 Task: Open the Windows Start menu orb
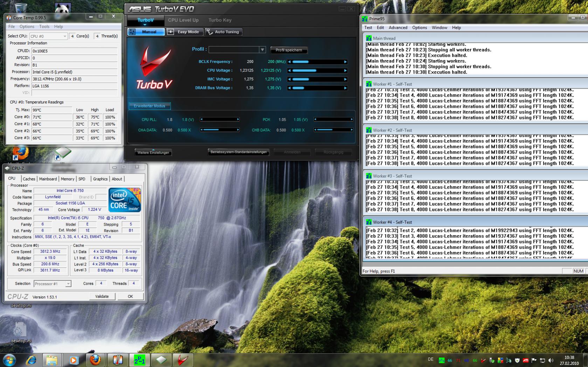point(9,360)
